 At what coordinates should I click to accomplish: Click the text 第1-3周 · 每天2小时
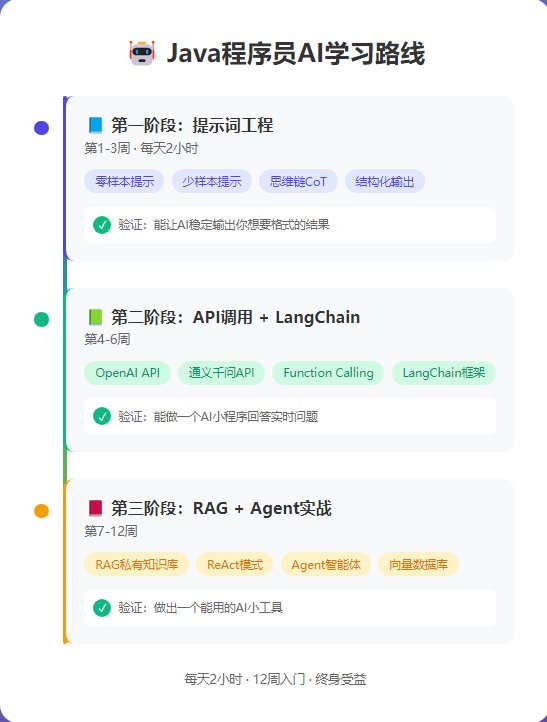pyautogui.click(x=141, y=148)
